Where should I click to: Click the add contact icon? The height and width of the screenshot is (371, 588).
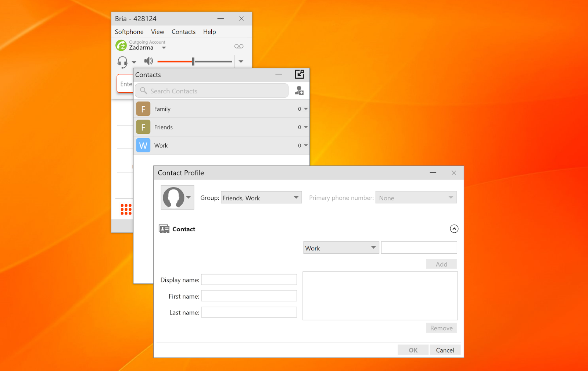[x=299, y=90]
